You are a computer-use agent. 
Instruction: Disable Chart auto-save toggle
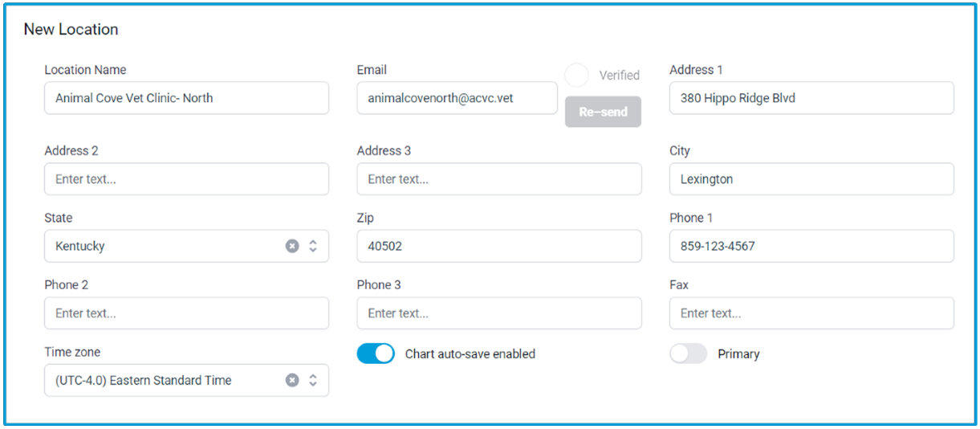point(376,353)
